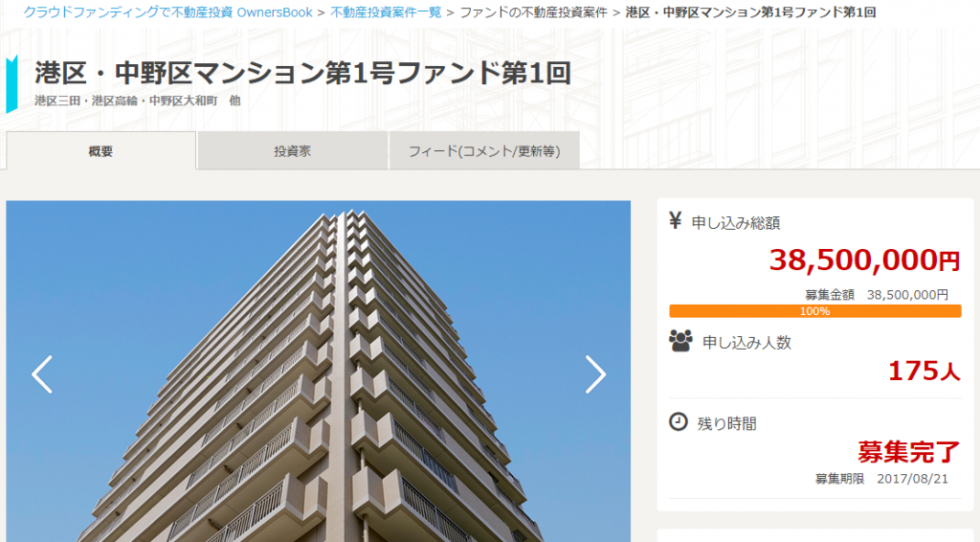
Task: Click the 募集完了 status text
Action: 909,451
